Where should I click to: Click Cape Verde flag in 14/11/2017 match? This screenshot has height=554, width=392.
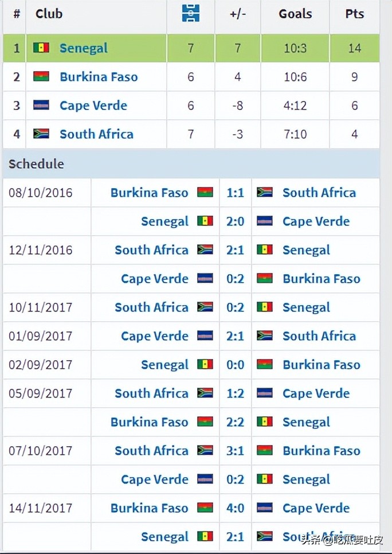point(264,508)
